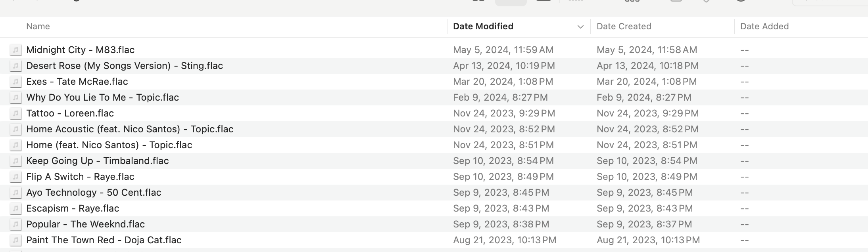The height and width of the screenshot is (252, 868).
Task: Click the Tattoo - Loreen.flac music file icon
Action: (x=15, y=113)
